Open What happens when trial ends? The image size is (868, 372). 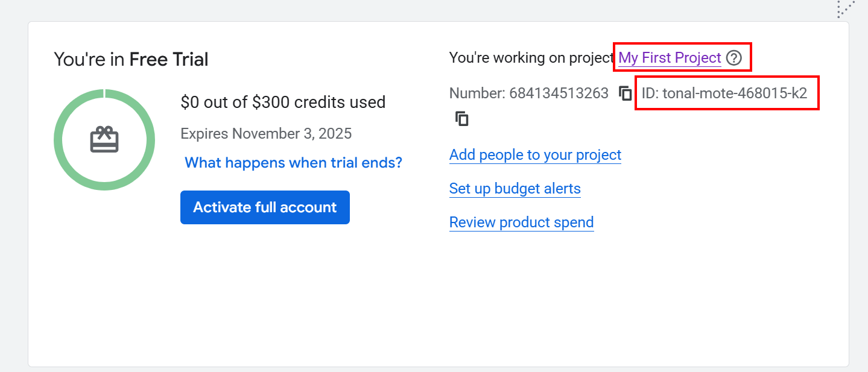click(293, 162)
